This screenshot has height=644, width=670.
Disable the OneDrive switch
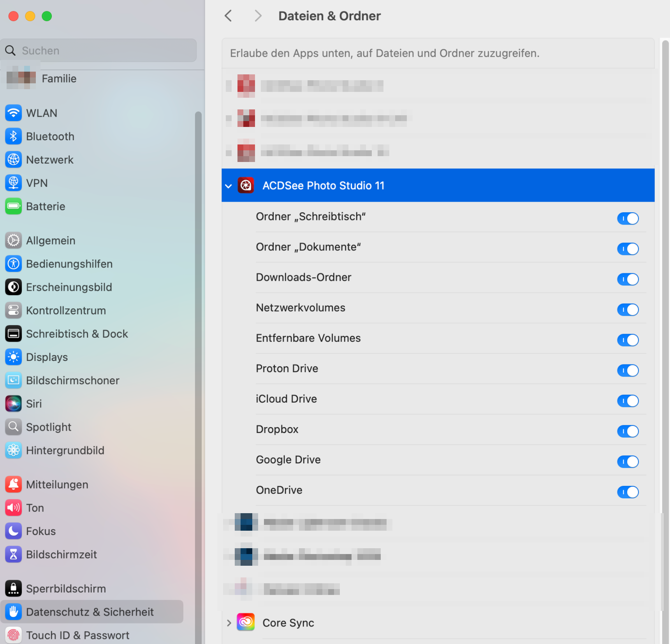coord(628,492)
